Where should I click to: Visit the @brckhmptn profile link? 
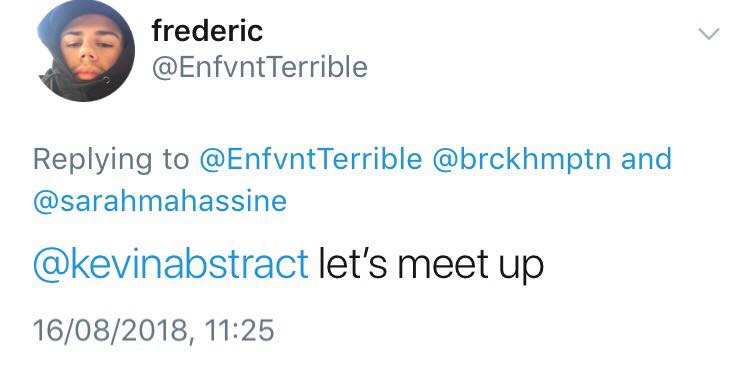tap(522, 159)
